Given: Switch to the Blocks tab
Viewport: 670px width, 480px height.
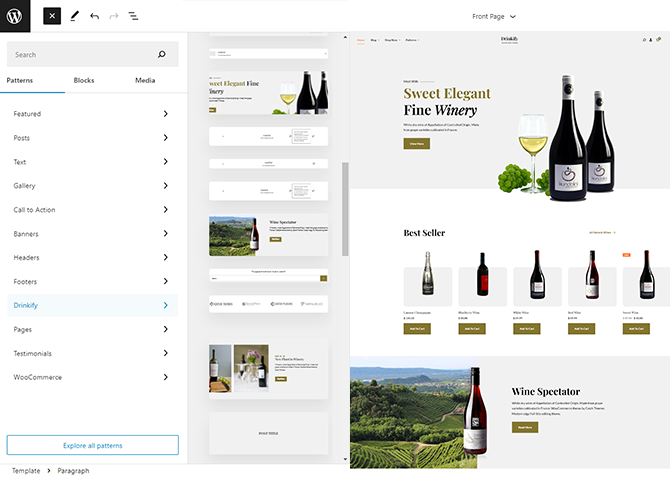Looking at the screenshot, I should (x=84, y=80).
